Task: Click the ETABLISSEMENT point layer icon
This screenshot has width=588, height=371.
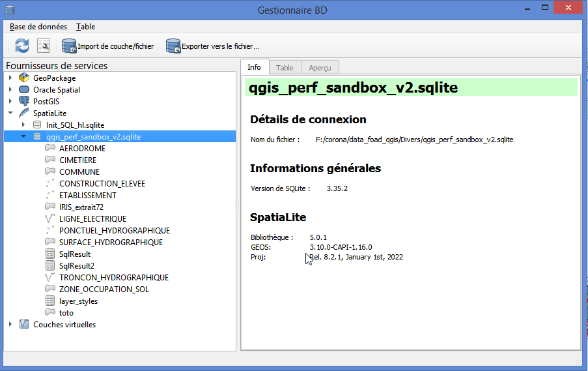Action: pos(50,195)
